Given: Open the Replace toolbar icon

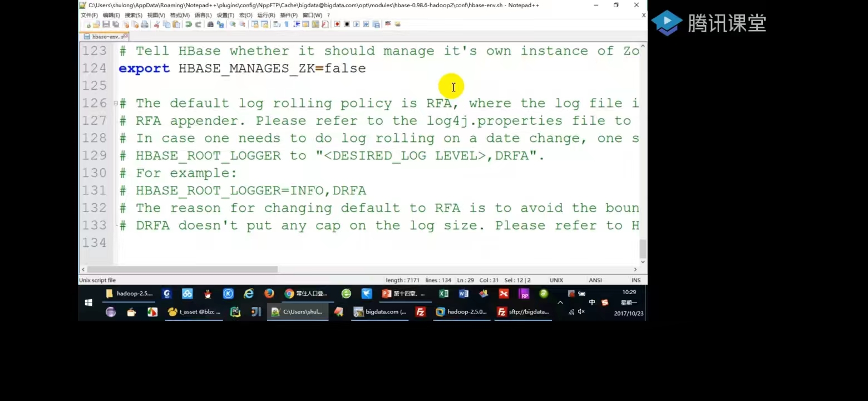Looking at the screenshot, I should tap(220, 24).
